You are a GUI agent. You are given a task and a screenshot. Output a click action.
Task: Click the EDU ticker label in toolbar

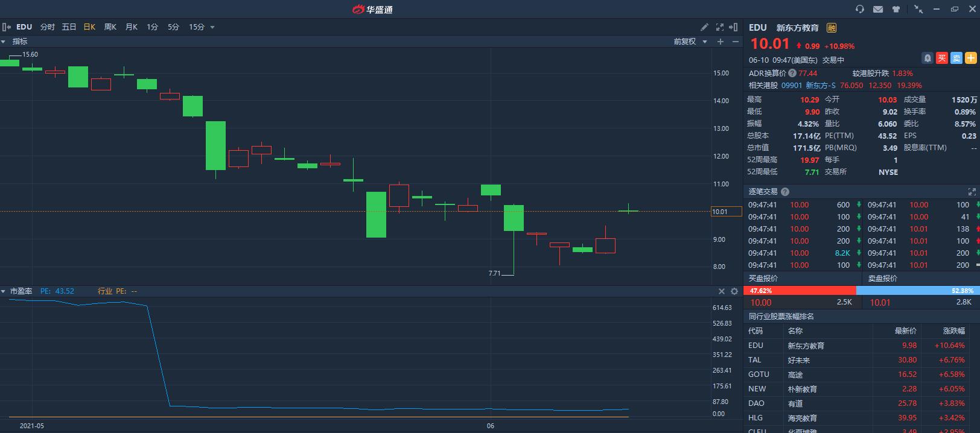coord(24,27)
